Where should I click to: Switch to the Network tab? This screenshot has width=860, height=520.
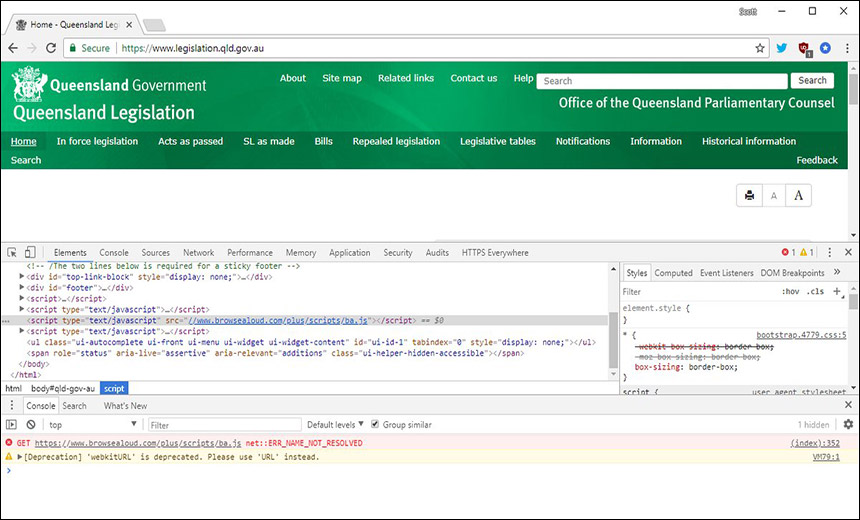199,253
